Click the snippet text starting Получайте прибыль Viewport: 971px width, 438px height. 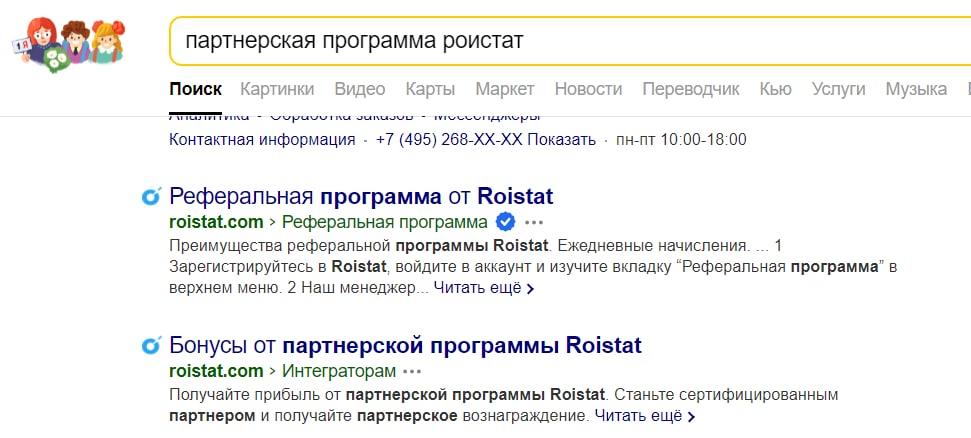click(x=503, y=405)
